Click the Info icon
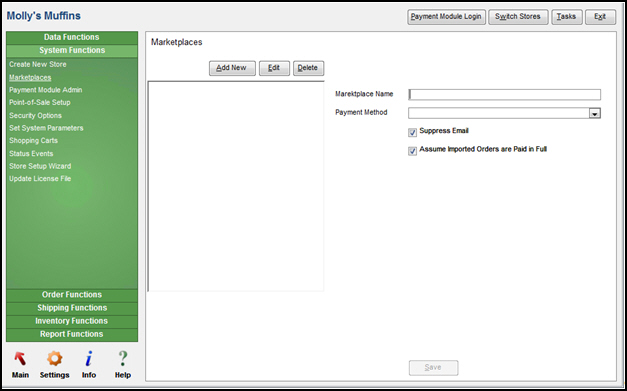The width and height of the screenshot is (627, 391). click(89, 359)
